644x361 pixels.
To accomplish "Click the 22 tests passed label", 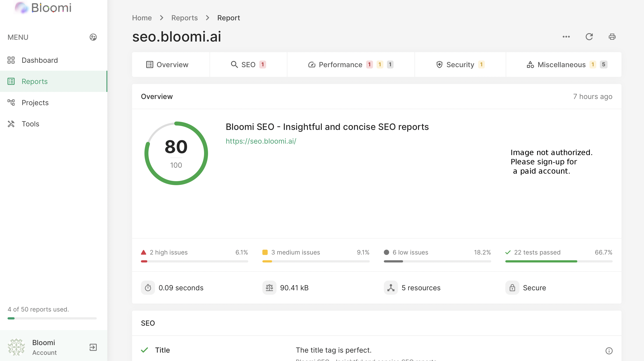I will tap(537, 252).
